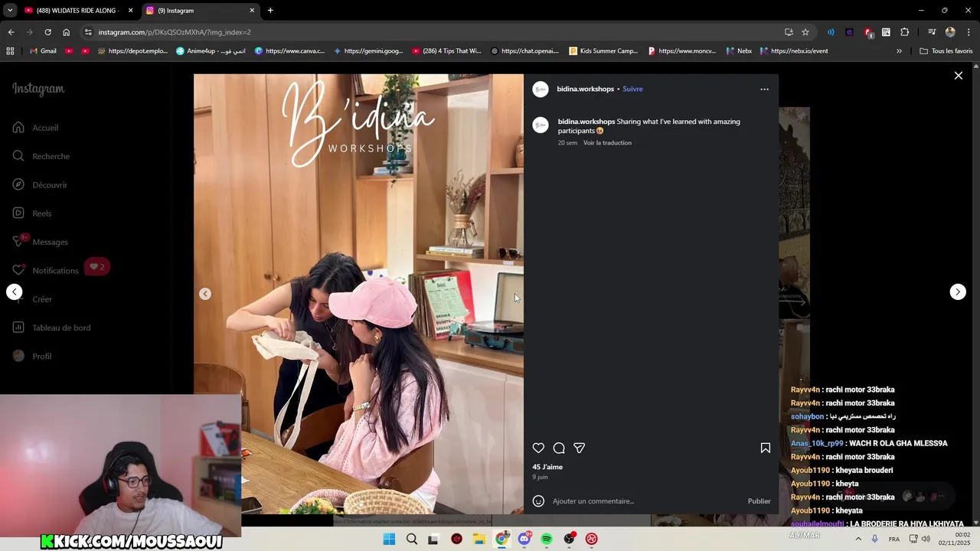The height and width of the screenshot is (551, 980).
Task: Go back in browser history
Action: click(11, 32)
